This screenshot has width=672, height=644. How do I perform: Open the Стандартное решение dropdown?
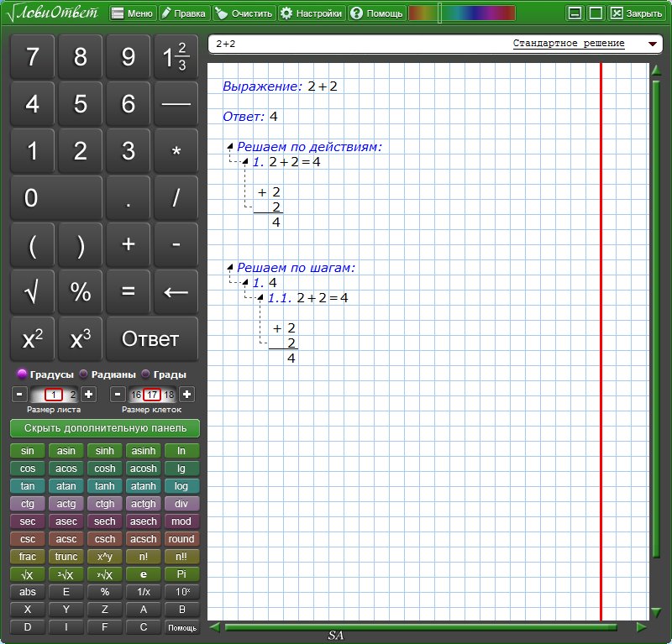(x=653, y=44)
